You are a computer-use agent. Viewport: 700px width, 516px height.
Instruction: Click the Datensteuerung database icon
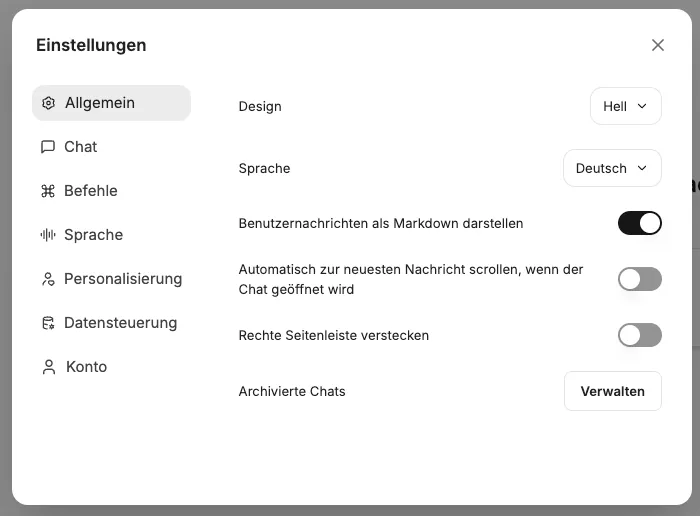point(48,323)
